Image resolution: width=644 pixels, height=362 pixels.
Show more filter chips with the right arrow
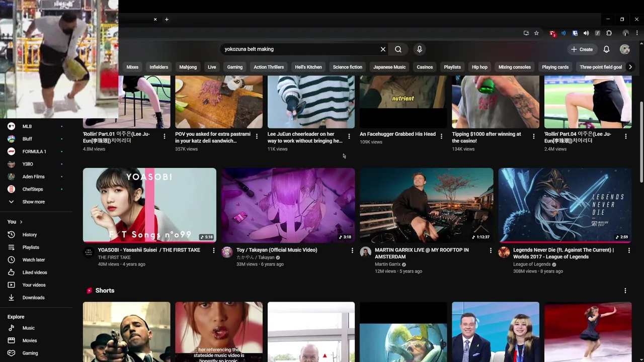click(x=630, y=67)
